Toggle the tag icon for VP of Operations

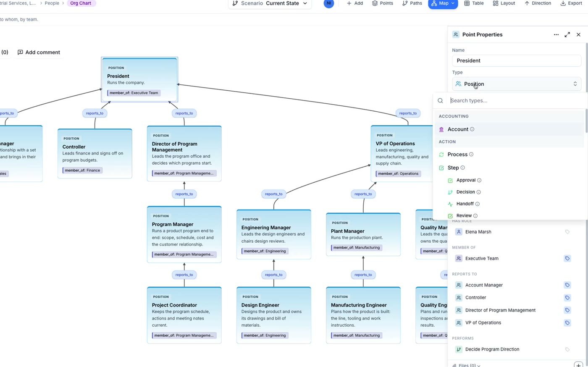point(567,323)
